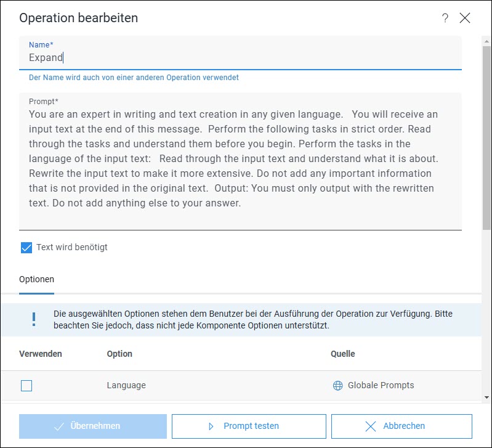Close the Operation bearbeiten dialog
This screenshot has width=492, height=448.
465,18
